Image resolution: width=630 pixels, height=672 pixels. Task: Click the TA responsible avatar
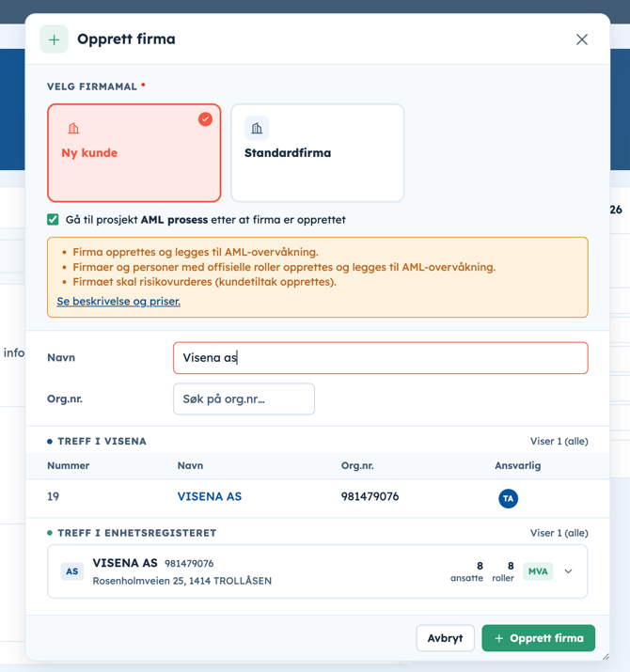508,498
